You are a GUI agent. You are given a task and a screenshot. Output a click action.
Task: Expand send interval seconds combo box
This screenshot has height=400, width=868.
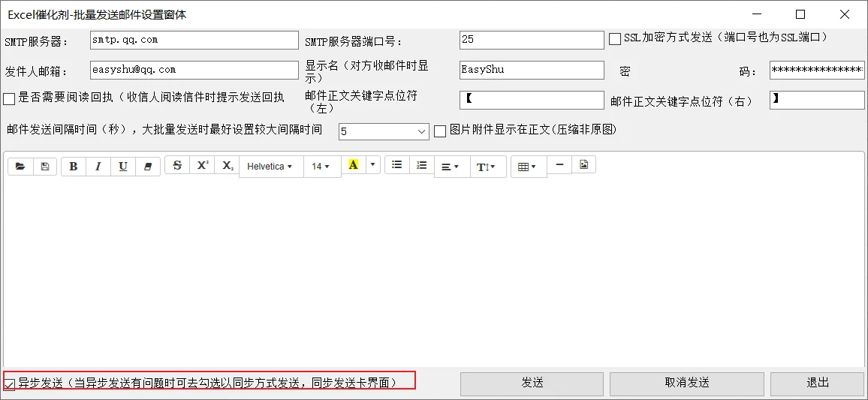pyautogui.click(x=423, y=131)
